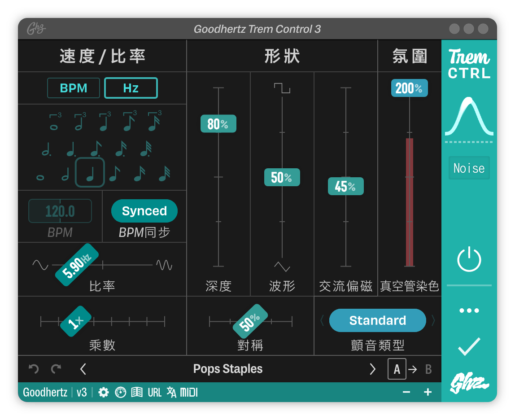Redo the last change
Viewport: 515px width, 420px height.
coord(56,369)
